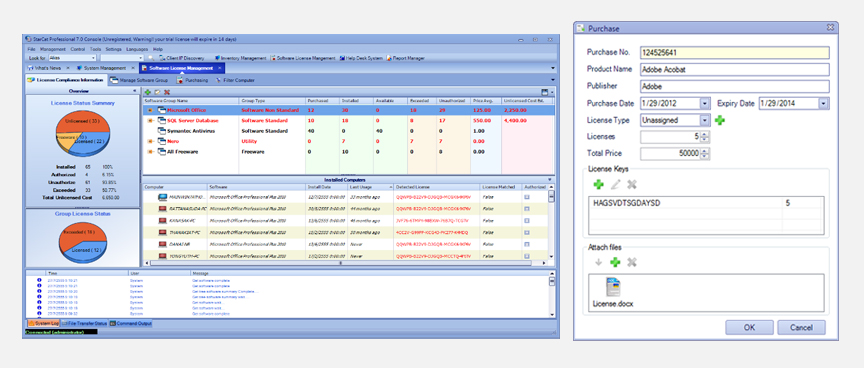Click the Symantec Antivirus group icon
Viewport: 864px width, 368px height.
(x=162, y=131)
